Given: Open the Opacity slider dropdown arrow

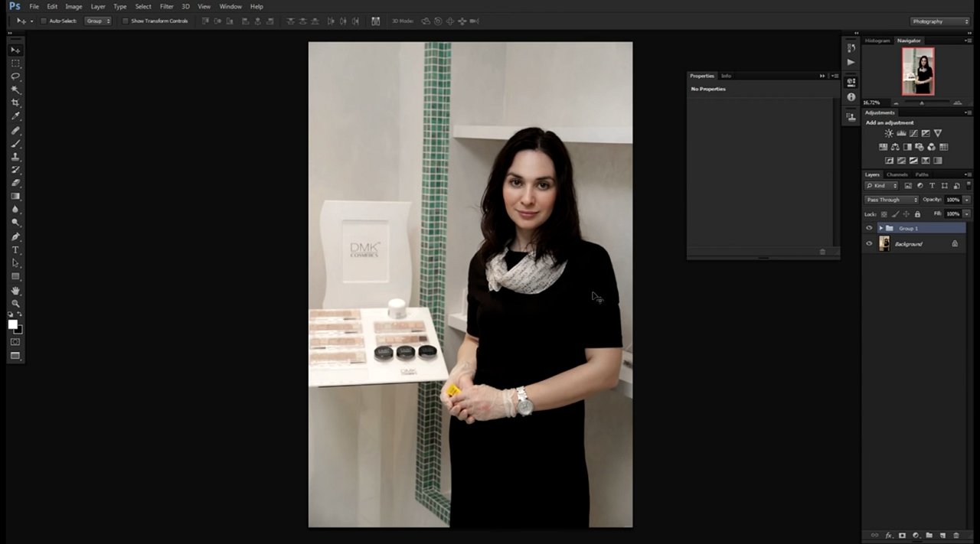Looking at the screenshot, I should tap(967, 200).
